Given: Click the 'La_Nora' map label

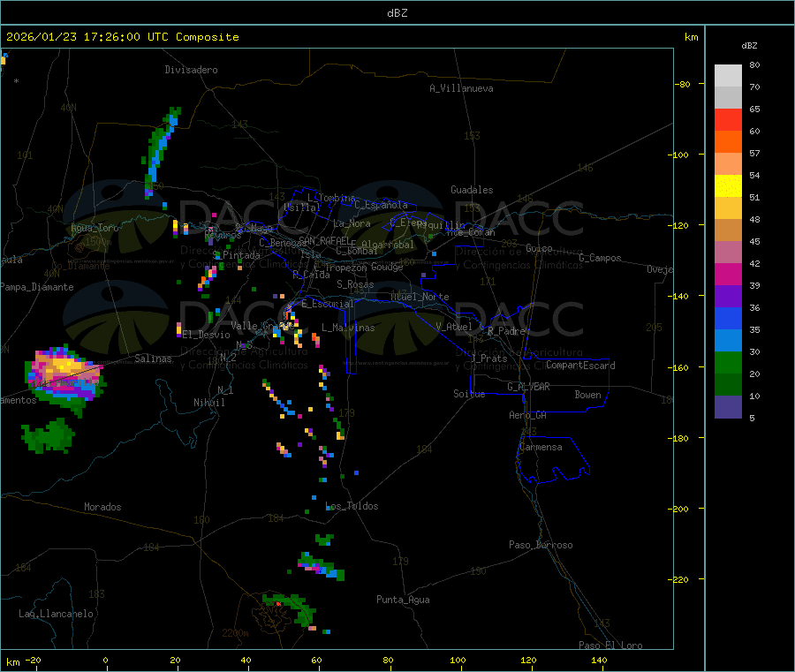Looking at the screenshot, I should coord(352,223).
